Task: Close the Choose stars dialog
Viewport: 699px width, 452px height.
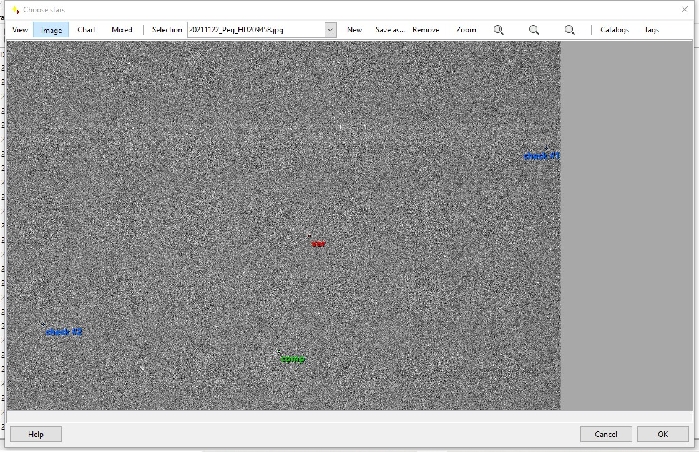Action: coord(685,9)
